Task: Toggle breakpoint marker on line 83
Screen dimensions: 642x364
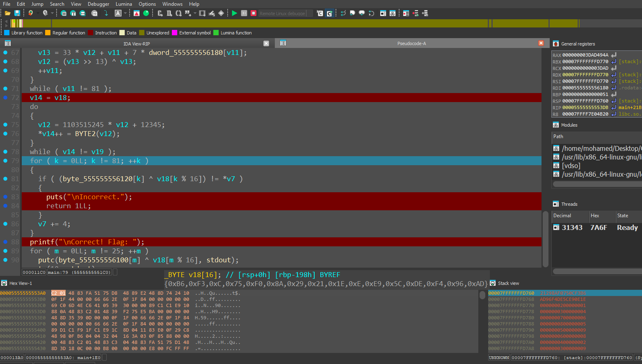Action: coord(5,197)
